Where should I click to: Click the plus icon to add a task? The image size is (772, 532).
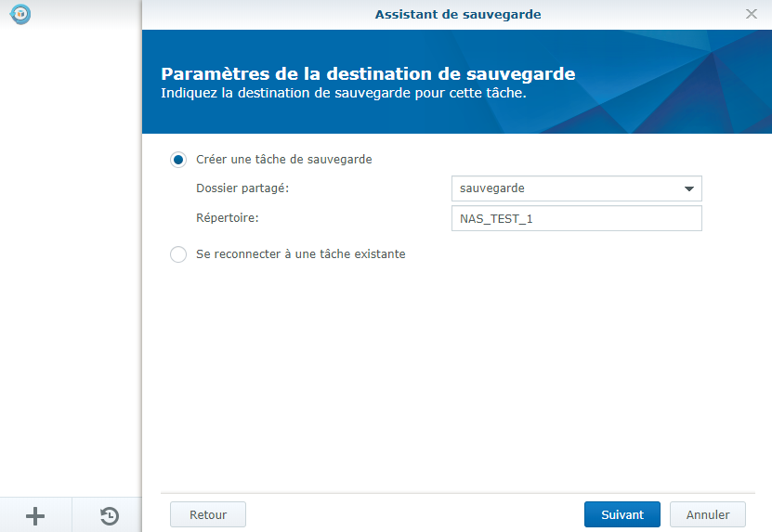tap(35, 516)
